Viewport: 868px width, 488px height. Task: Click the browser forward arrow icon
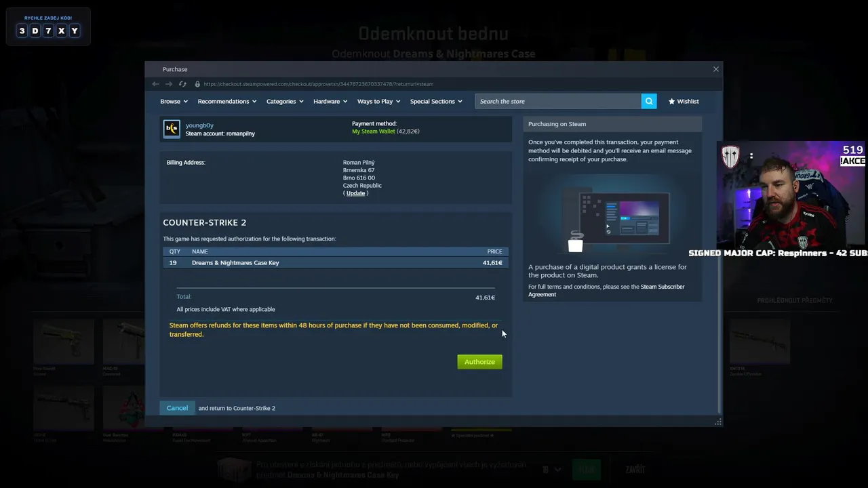(x=169, y=84)
